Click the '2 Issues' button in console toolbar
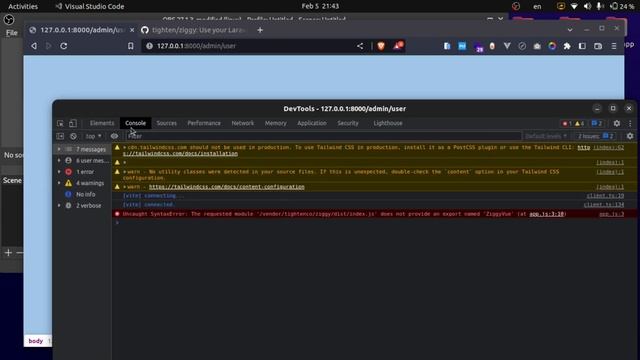 coord(596,136)
